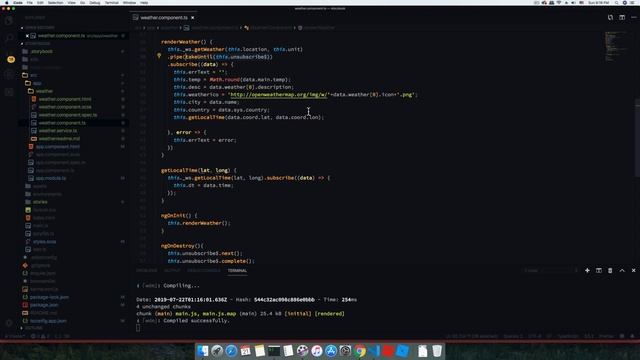The width and height of the screenshot is (640, 360).
Task: Open the Extensions view in activity bar
Action: [9, 92]
